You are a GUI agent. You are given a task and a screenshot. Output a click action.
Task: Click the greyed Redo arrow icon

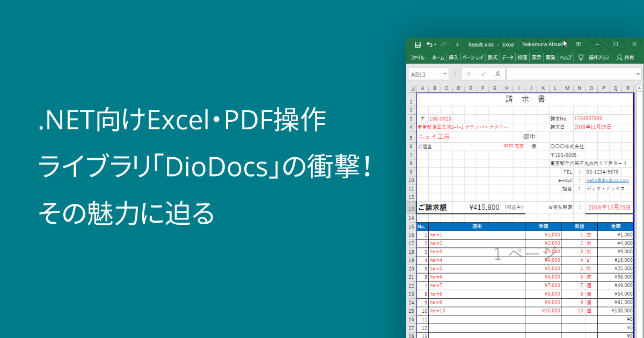pos(443,45)
